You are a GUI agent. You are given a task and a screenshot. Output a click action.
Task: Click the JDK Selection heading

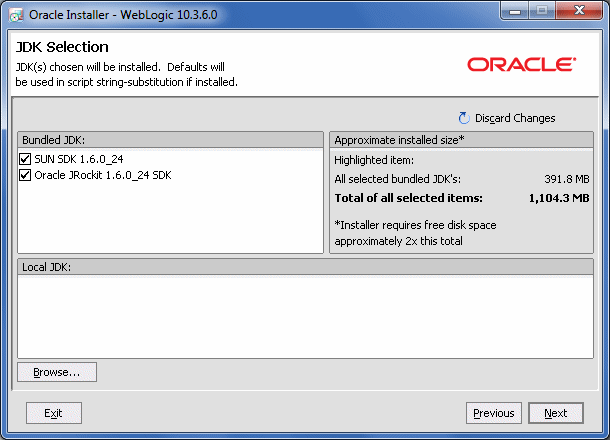point(62,47)
